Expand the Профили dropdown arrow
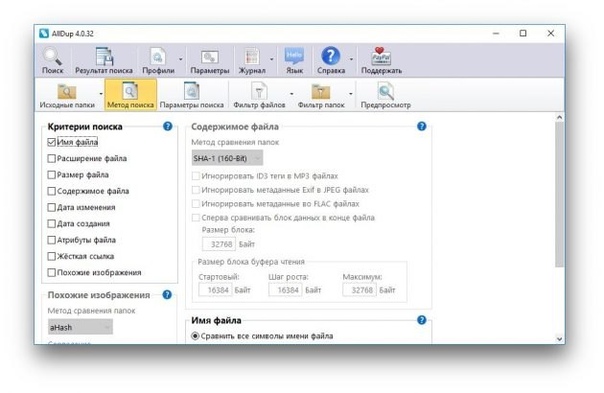Image resolution: width=604 pixels, height=393 pixels. 181,59
